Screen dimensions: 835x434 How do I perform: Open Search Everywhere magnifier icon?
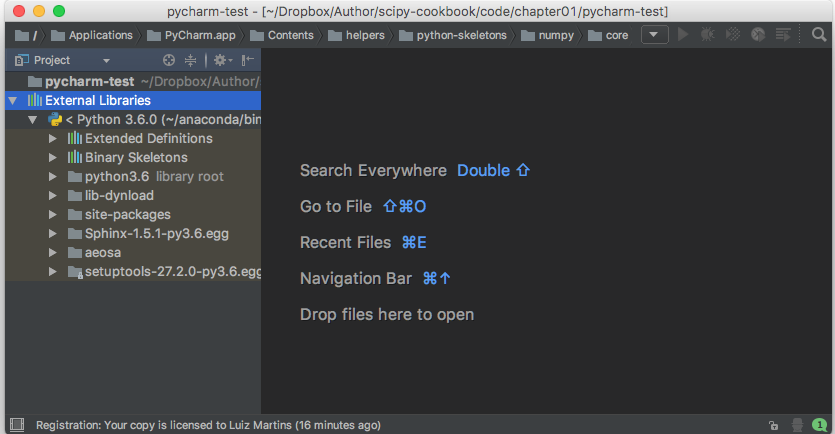point(819,35)
